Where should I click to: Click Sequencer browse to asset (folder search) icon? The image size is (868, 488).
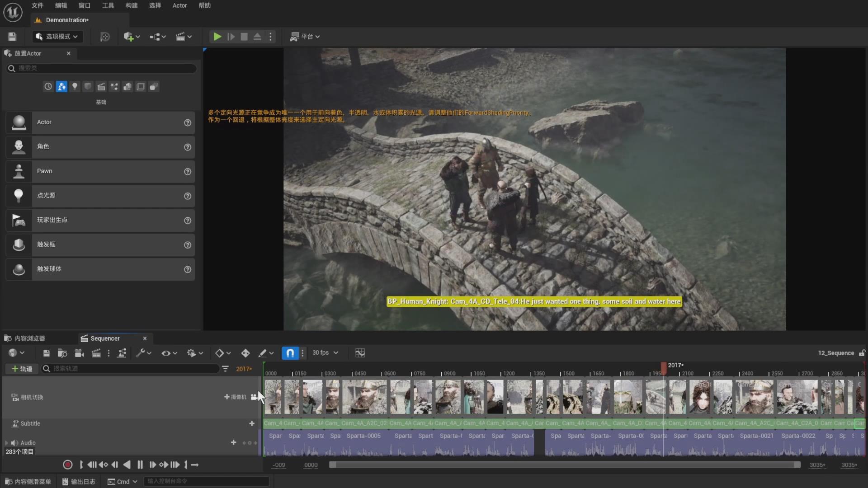pyautogui.click(x=62, y=353)
